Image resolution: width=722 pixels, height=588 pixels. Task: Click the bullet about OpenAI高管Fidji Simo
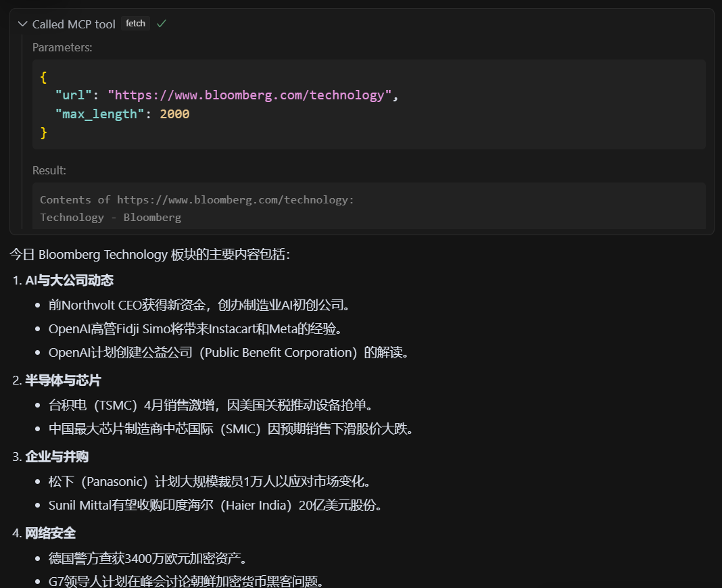coord(195,328)
